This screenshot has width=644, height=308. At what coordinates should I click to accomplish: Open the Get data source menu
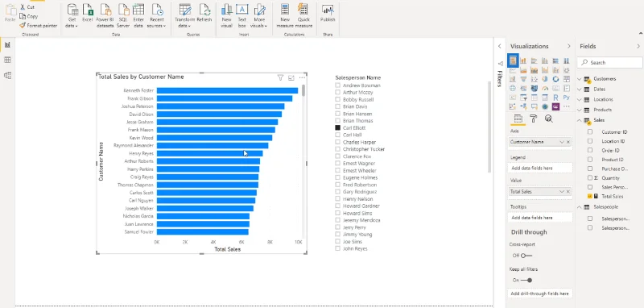pyautogui.click(x=72, y=15)
